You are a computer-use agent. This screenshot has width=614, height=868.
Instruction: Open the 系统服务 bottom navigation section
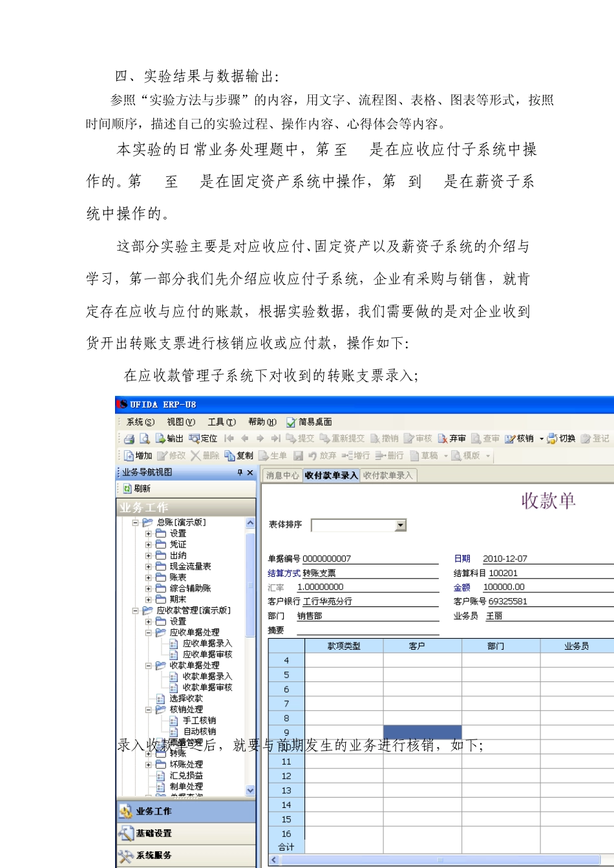coord(186,855)
